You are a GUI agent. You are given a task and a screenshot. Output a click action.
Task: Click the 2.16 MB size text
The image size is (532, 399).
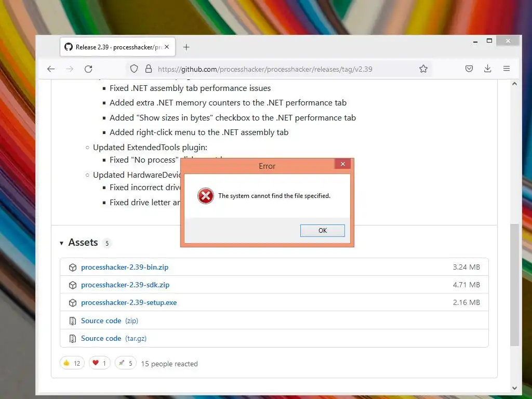click(467, 302)
